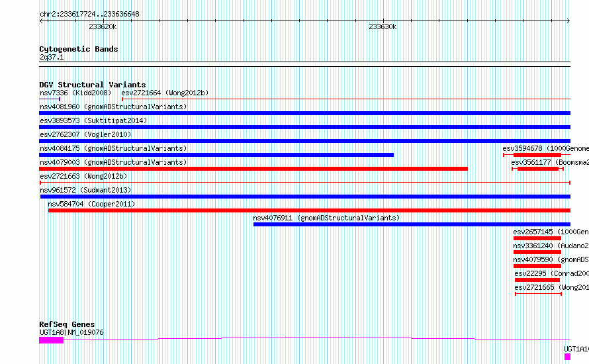Image resolution: width=589 pixels, height=364 pixels.
Task: Open the esv3561177 Boomsma label
Action: tap(550, 162)
